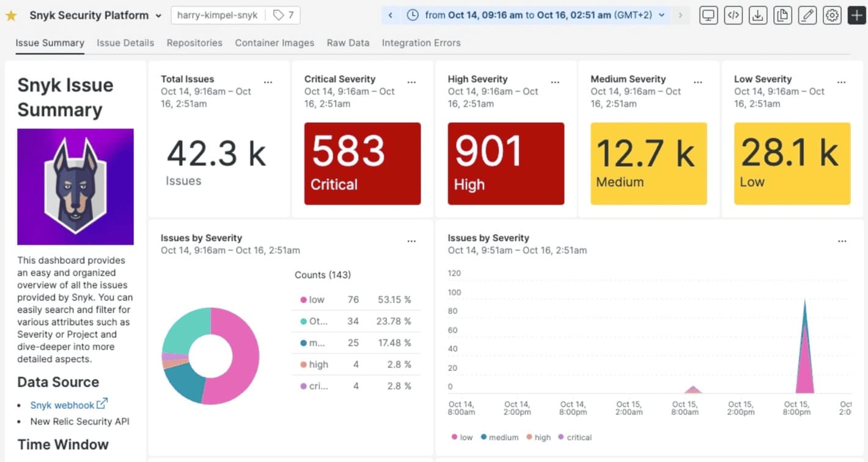This screenshot has width=868, height=462.
Task: Click the harry-kimpel-snyk account chip
Action: tap(218, 15)
